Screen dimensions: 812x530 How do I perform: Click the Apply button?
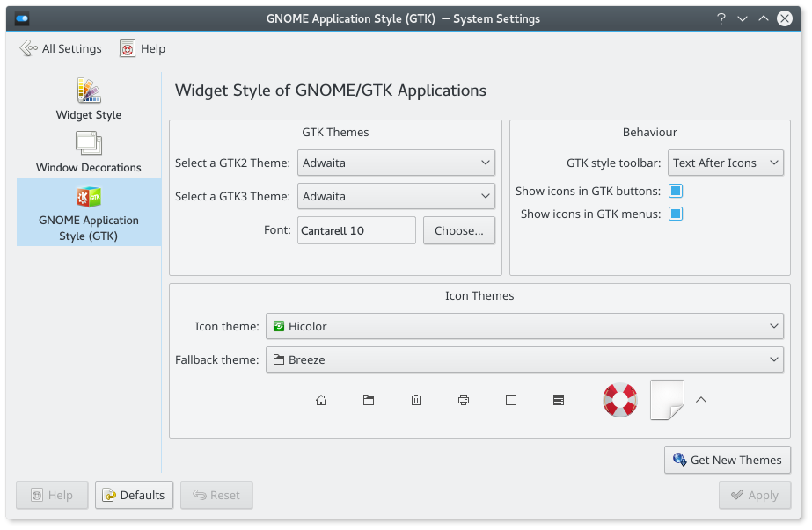click(x=755, y=496)
